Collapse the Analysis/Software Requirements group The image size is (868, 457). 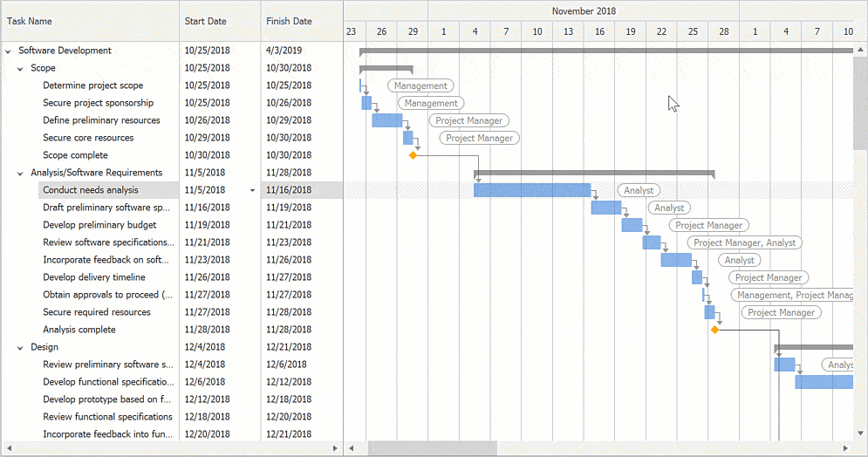point(20,173)
